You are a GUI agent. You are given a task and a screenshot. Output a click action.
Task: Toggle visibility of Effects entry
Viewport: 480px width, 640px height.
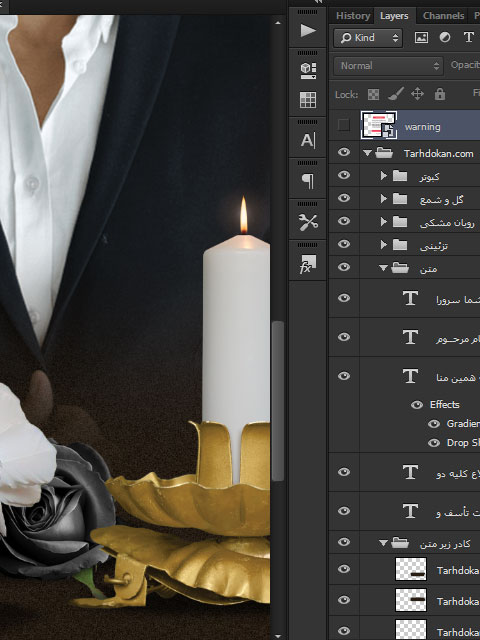coord(417,404)
